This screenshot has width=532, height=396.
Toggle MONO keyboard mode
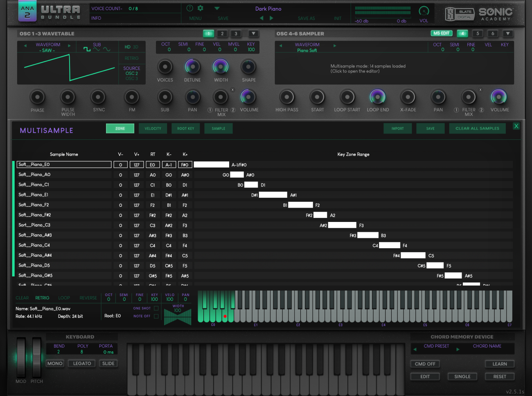point(55,363)
